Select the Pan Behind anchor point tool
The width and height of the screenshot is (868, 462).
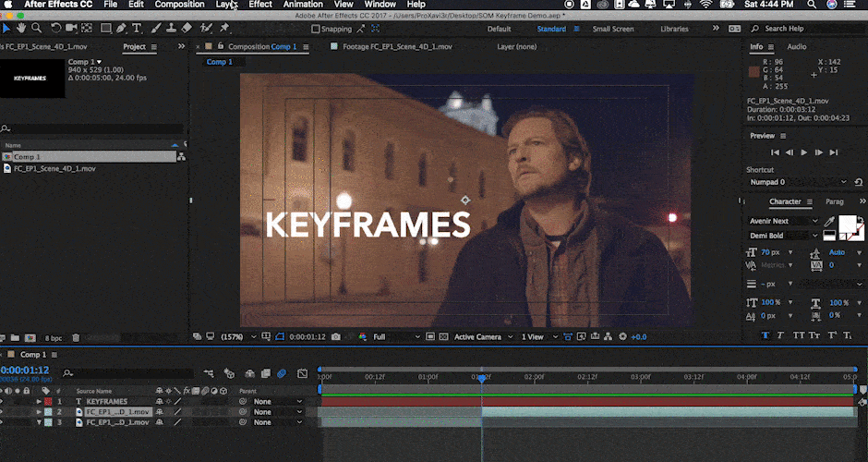tap(87, 28)
